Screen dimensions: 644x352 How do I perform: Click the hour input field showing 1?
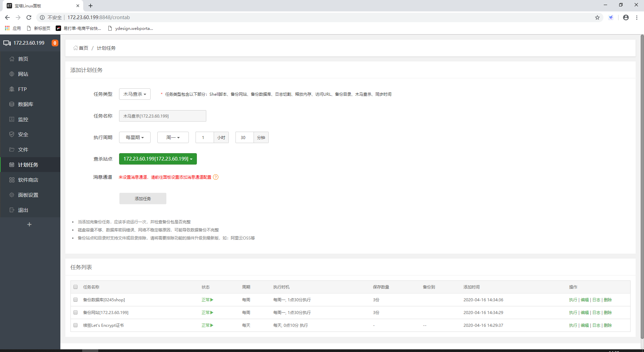click(x=205, y=137)
